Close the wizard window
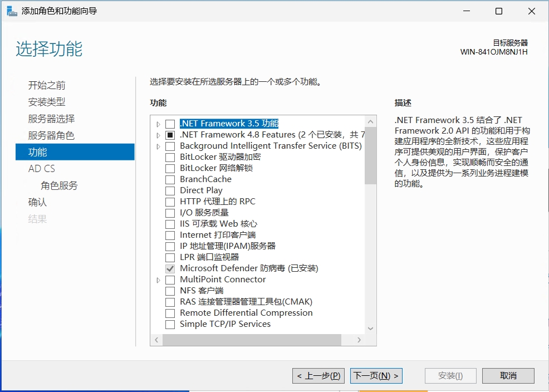Image resolution: width=549 pixels, height=392 pixels. coord(532,11)
